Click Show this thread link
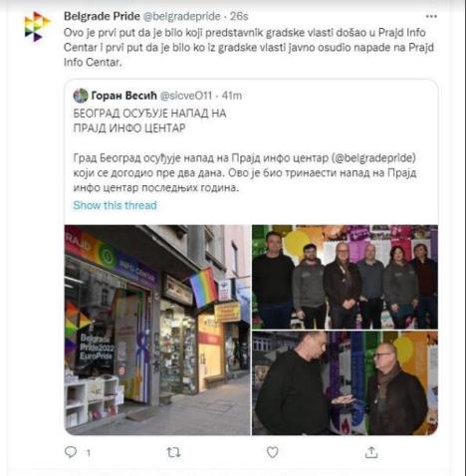 pos(115,205)
